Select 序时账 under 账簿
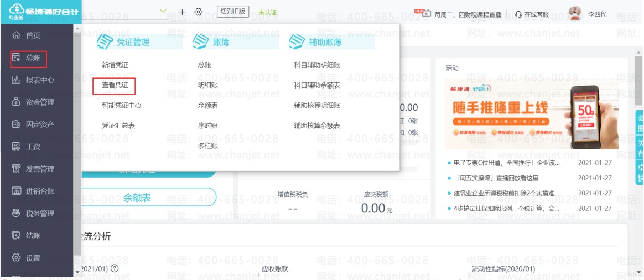 point(208,126)
